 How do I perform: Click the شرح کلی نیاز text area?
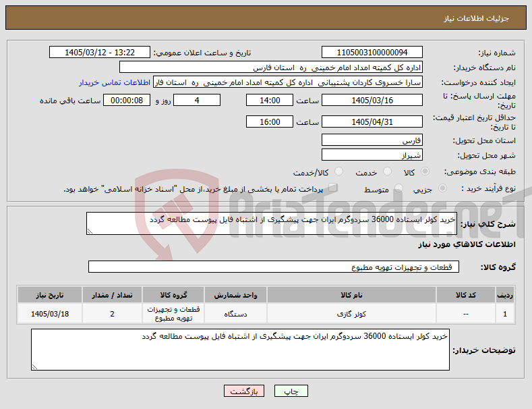pyautogui.click(x=272, y=223)
